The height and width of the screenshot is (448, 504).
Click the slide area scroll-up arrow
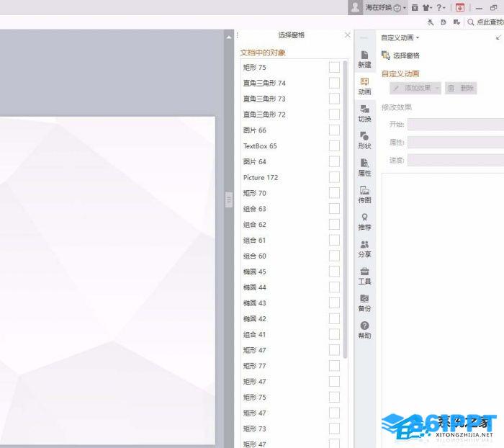[229, 37]
